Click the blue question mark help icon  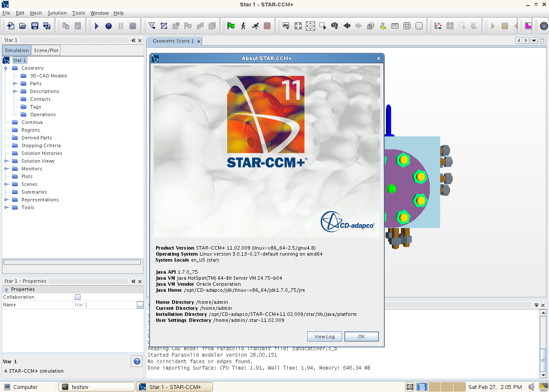pos(136,361)
